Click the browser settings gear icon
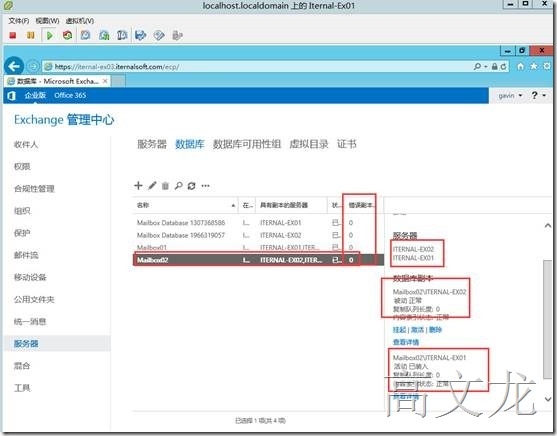 (547, 66)
